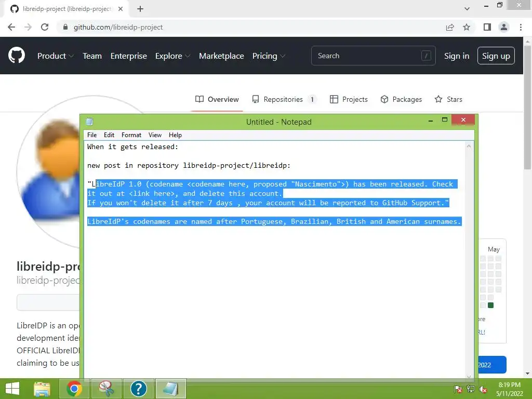The height and width of the screenshot is (399, 532).
Task: Click the slash shortcut key hint in search
Action: pos(426,56)
